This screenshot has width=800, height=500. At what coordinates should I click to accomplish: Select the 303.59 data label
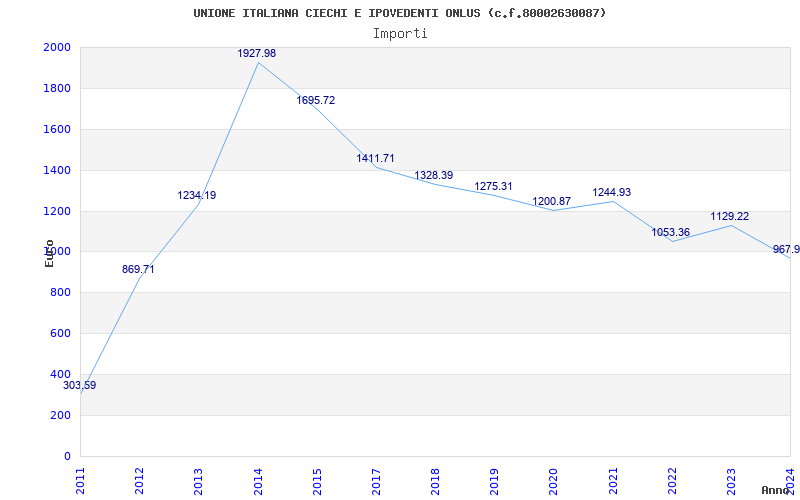80,386
